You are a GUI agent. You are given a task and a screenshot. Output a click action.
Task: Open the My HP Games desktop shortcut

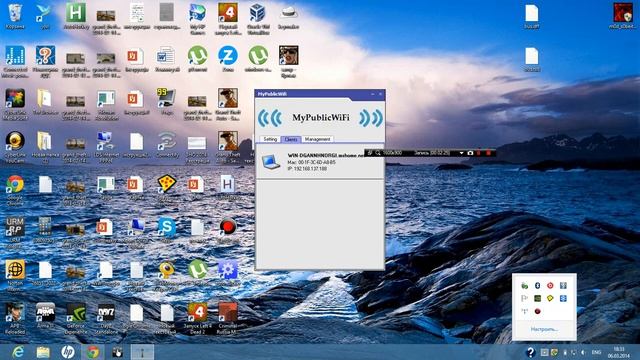coord(198,18)
